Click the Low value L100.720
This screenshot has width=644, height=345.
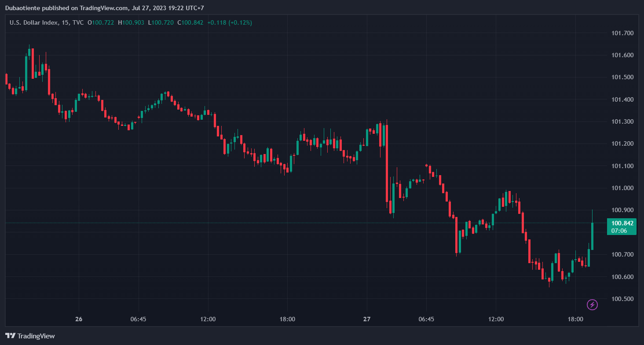[x=161, y=22]
